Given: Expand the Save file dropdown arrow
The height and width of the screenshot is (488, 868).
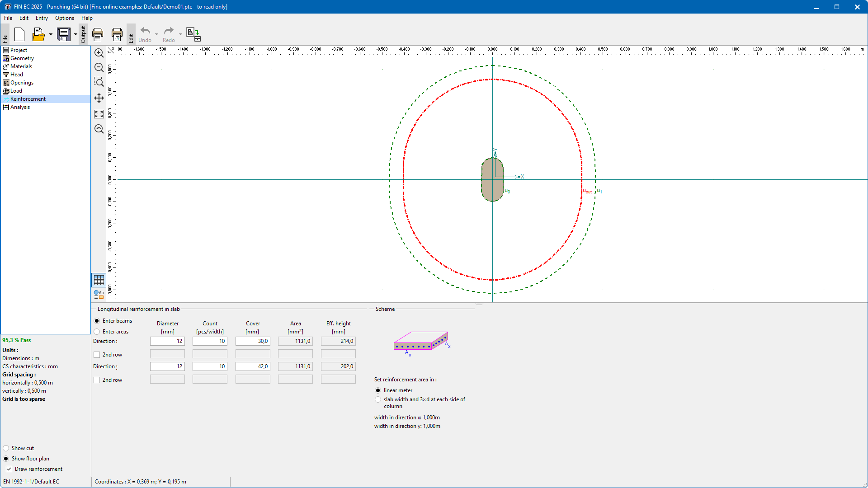Looking at the screenshot, I should click(75, 34).
